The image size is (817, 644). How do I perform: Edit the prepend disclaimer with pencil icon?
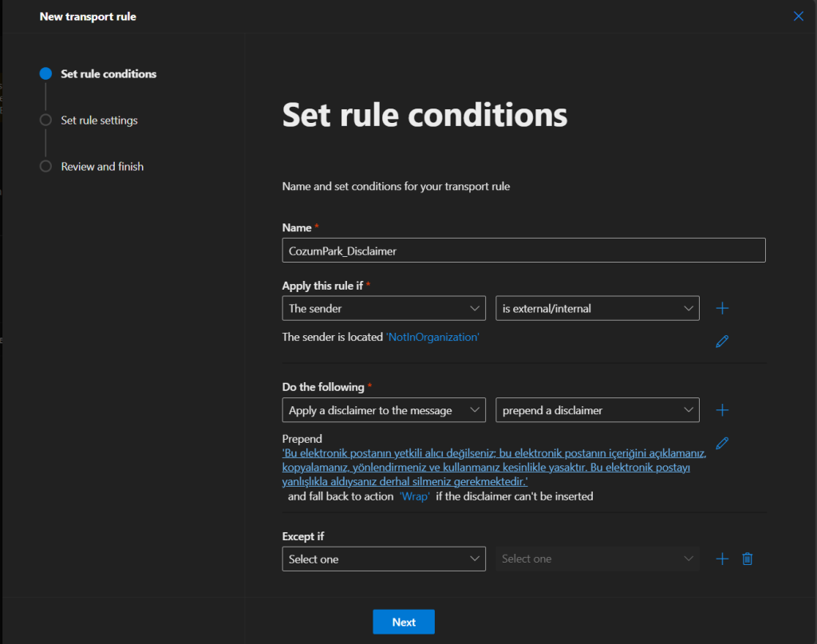click(x=722, y=443)
